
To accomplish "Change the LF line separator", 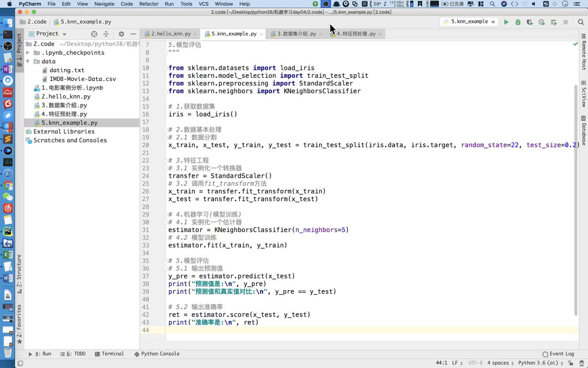I will coord(457,363).
